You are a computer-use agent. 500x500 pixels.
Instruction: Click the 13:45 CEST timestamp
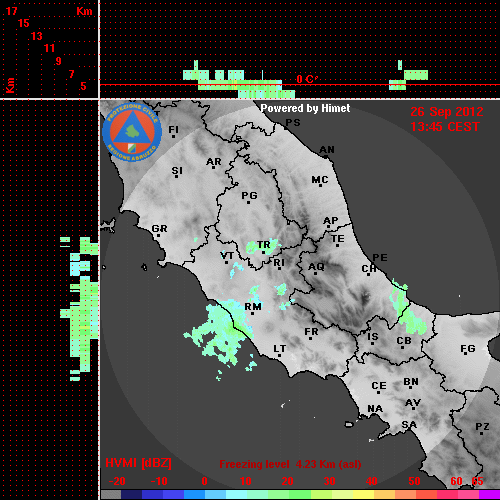[x=445, y=127]
